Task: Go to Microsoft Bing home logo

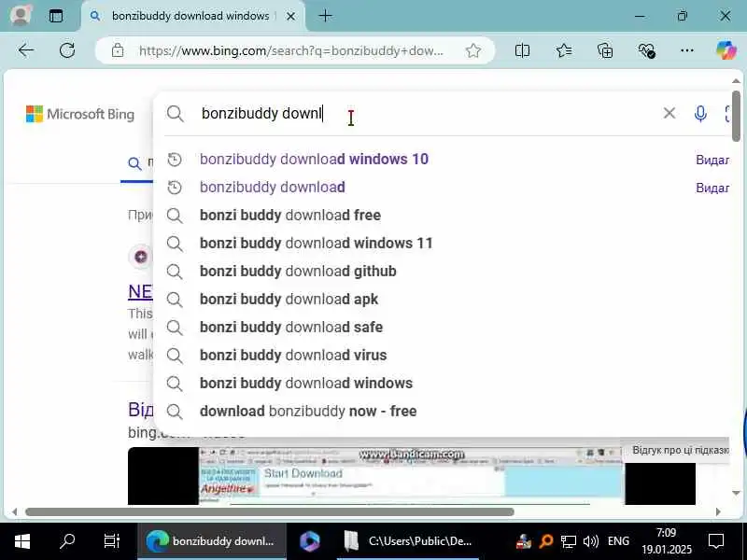Action: point(80,114)
